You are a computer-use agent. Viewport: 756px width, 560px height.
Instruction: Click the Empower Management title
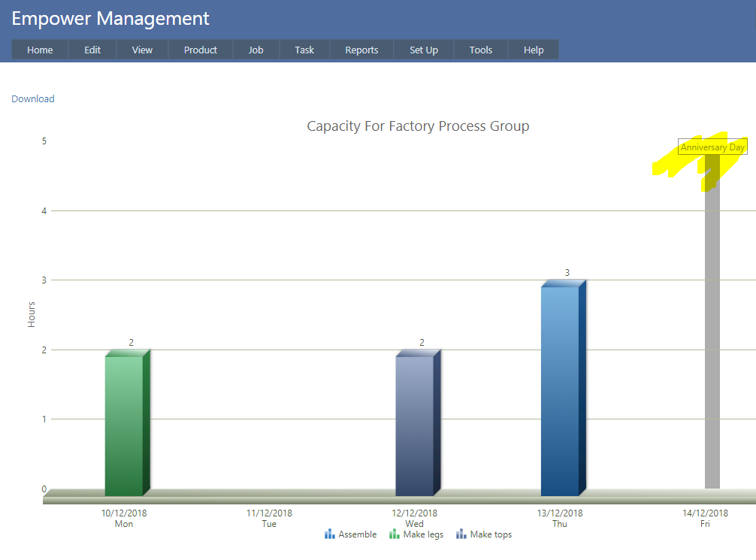click(x=110, y=19)
